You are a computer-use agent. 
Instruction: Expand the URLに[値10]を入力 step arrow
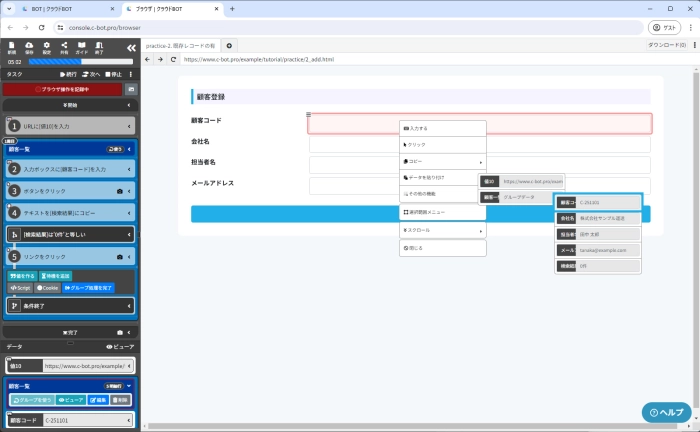click(x=129, y=126)
